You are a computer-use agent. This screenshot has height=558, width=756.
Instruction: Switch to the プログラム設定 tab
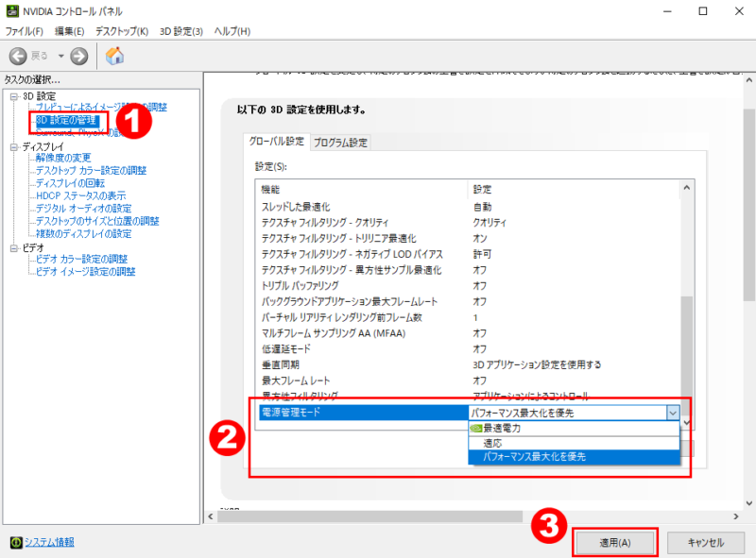pos(340,143)
